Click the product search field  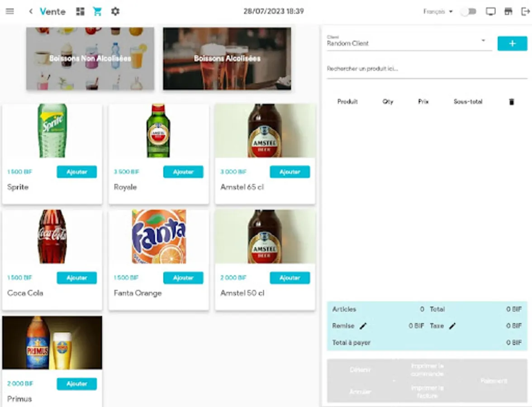coord(427,69)
